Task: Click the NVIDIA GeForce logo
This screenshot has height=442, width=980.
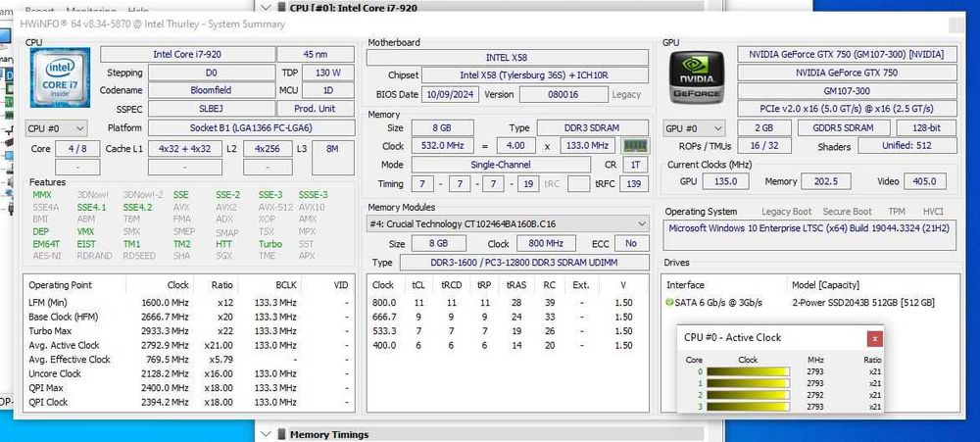Action: click(697, 77)
